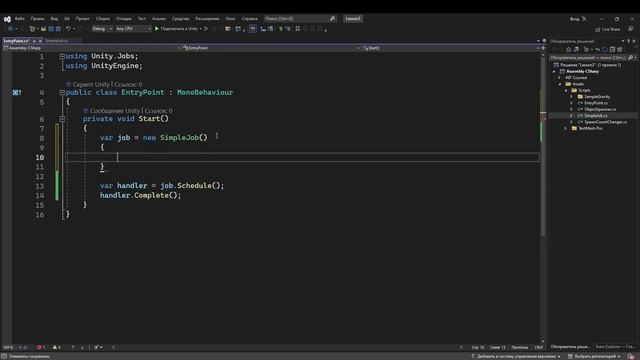This screenshot has height=360, width=640.
Task: Open the Анализ menu
Action: (x=159, y=19)
